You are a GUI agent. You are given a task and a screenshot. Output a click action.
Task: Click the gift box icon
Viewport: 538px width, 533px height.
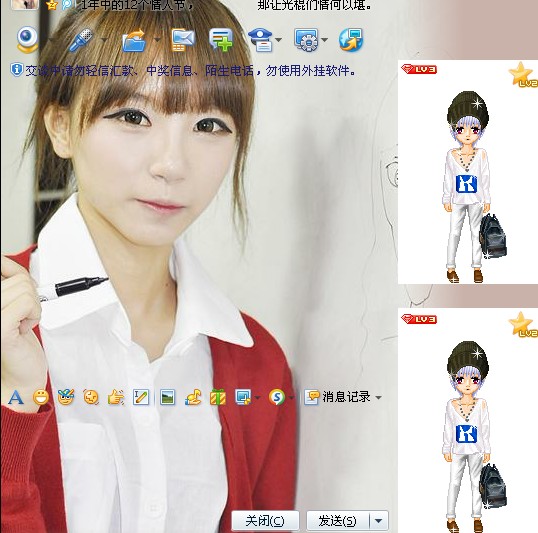coord(218,398)
